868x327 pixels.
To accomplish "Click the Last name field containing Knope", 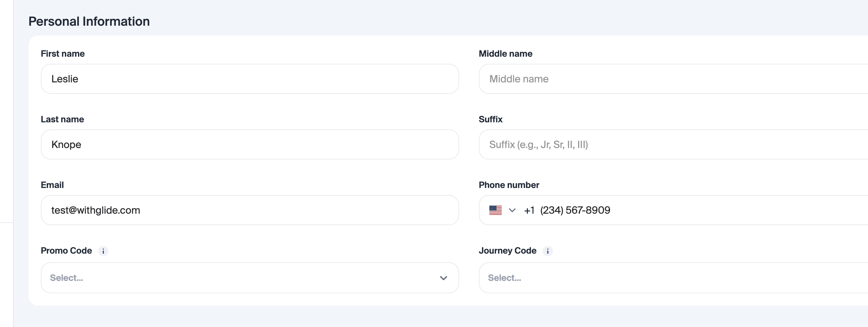I will pos(249,145).
